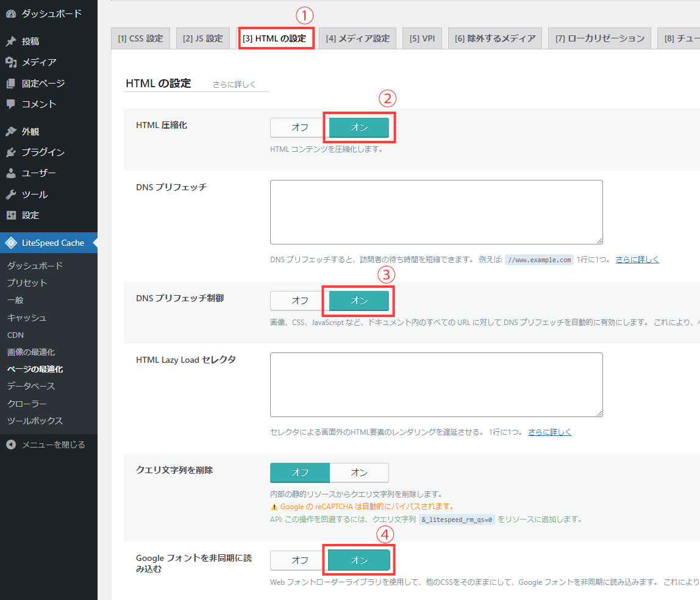Collapse sidebar with メニューを閉じる
Screen dimensions: 700x600
pyautogui.click(x=49, y=445)
